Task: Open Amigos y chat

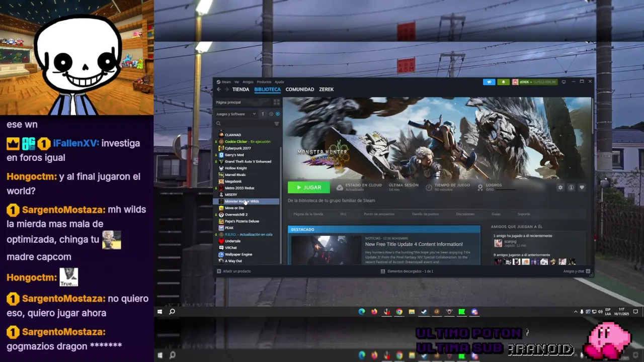Action: click(577, 271)
